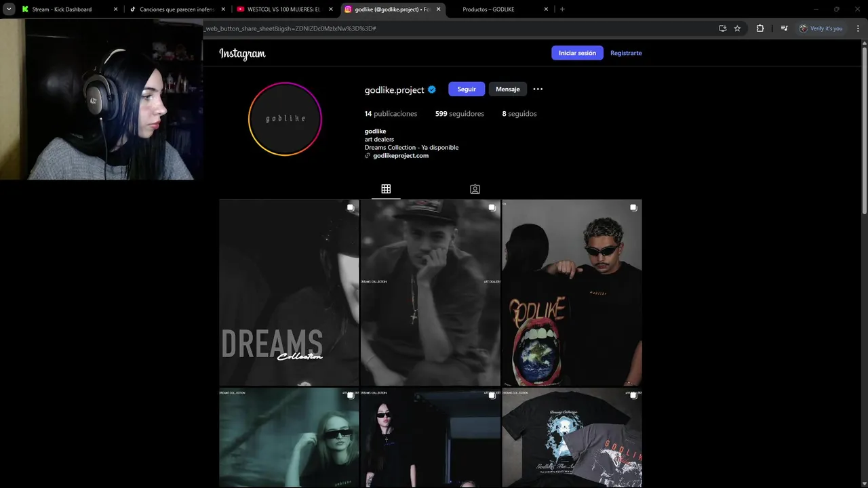Click the scrollbar down arrow
868x488 pixels.
click(x=864, y=483)
